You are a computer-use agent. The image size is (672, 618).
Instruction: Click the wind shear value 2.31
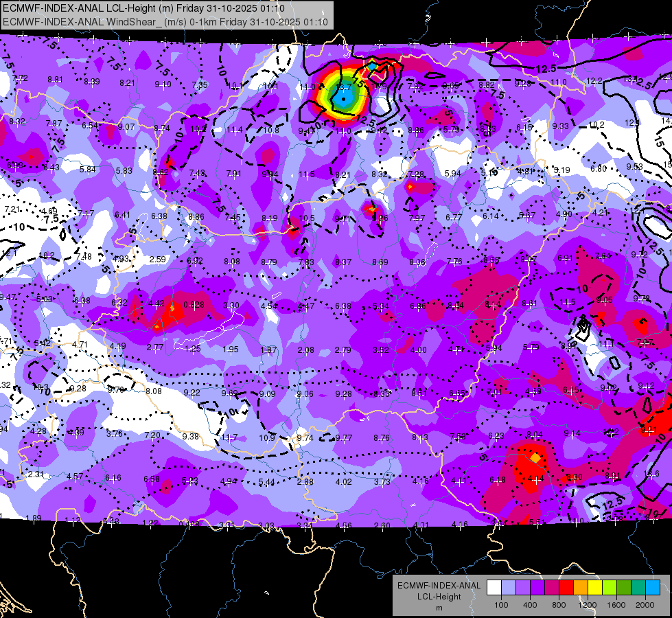click(x=36, y=474)
